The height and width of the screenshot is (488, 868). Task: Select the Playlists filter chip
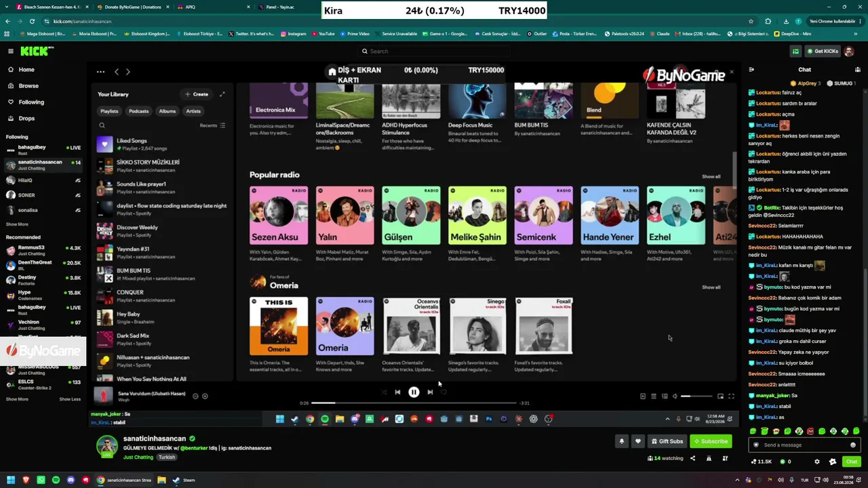coord(109,111)
